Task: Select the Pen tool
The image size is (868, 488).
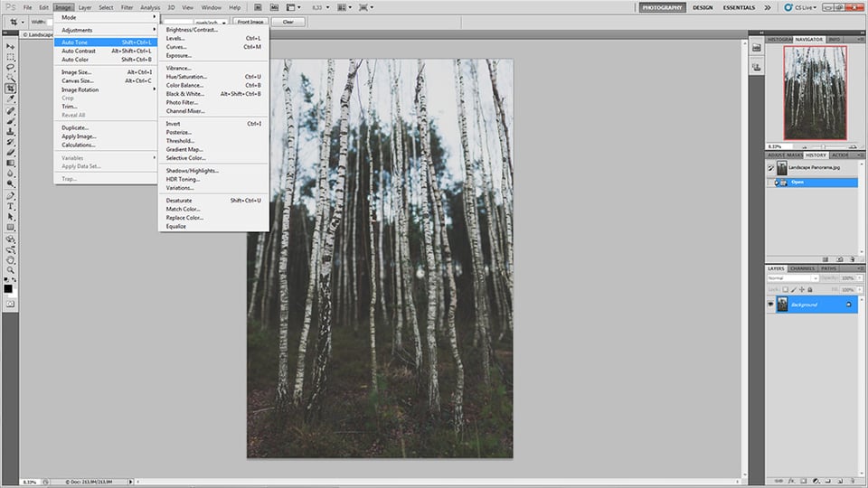Action: pos(10,196)
